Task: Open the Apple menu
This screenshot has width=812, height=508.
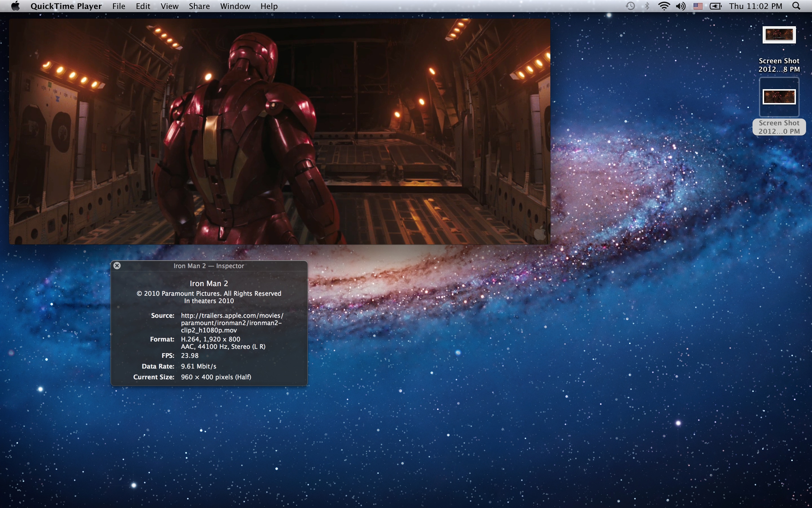Action: (x=15, y=6)
